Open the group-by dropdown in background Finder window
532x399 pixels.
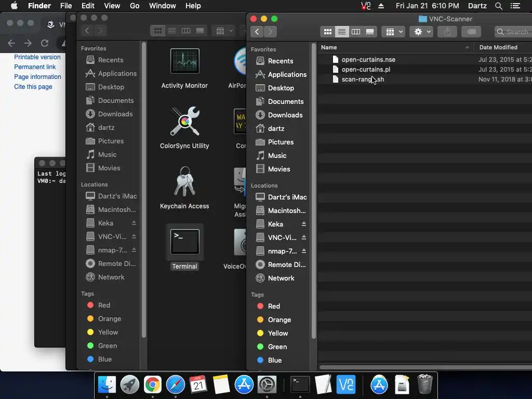click(x=223, y=31)
